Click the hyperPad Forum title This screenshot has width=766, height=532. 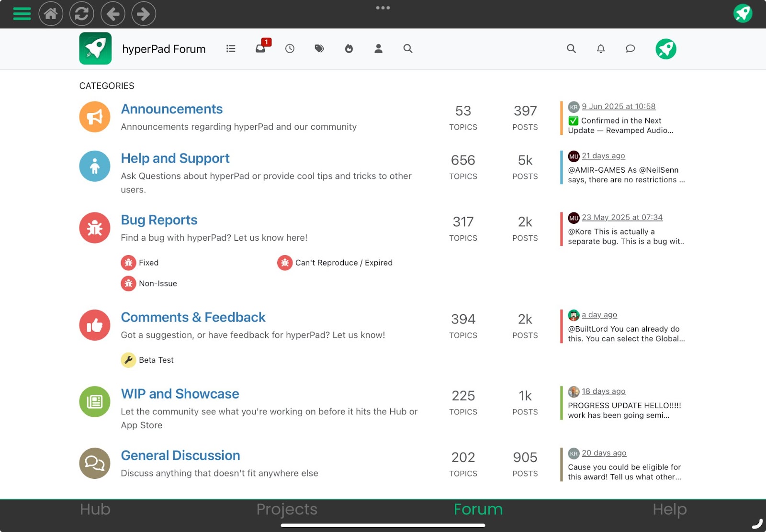click(x=164, y=49)
